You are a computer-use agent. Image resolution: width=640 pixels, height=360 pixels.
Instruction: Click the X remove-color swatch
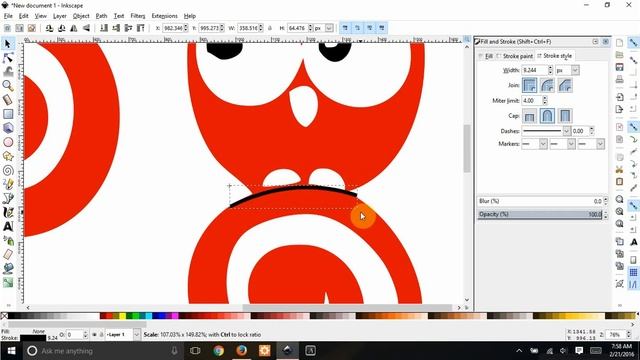pos(4,316)
